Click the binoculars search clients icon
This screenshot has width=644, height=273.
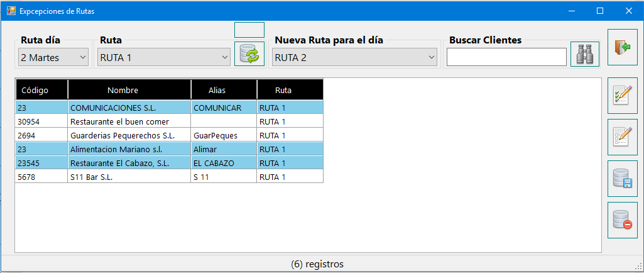tap(585, 54)
